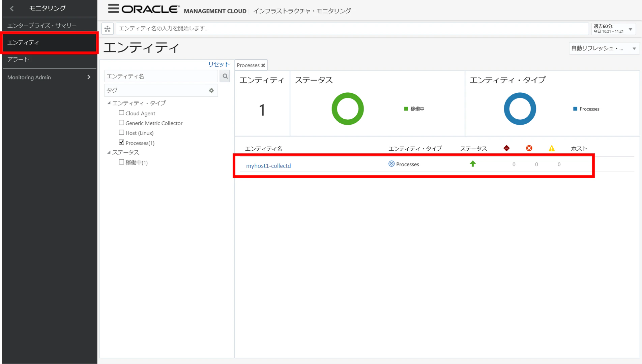This screenshot has height=364, width=642.
Task: Click the リセット link
Action: coord(218,64)
